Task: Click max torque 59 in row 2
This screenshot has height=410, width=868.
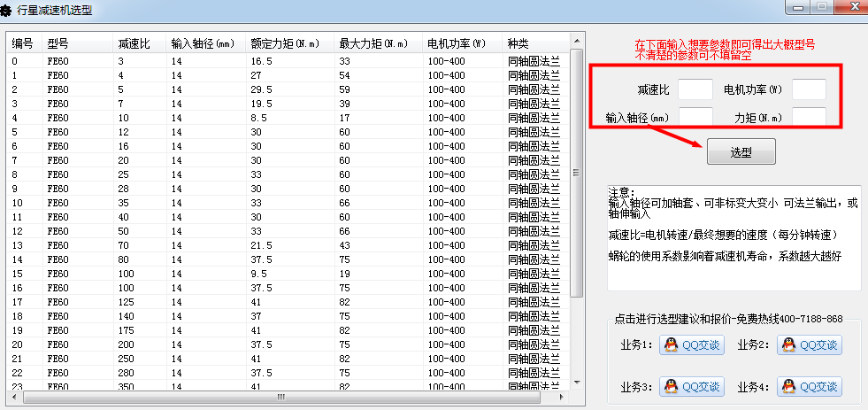Action: point(345,89)
